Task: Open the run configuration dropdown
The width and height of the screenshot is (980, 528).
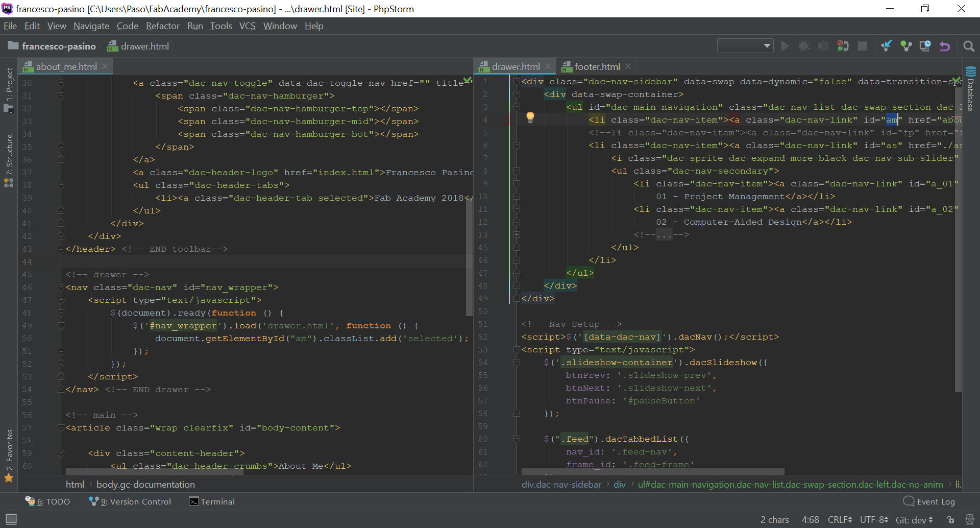Action: (745, 46)
